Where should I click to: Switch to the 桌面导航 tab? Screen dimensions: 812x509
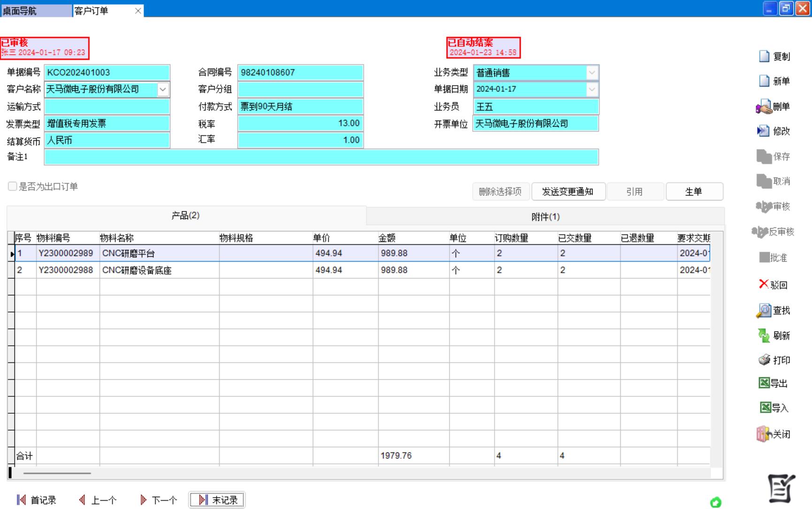click(36, 11)
